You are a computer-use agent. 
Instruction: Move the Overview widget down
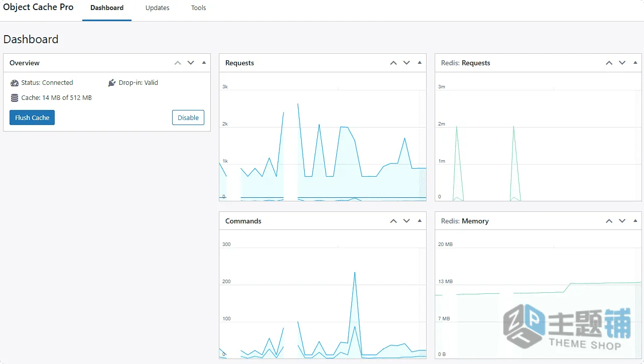(191, 63)
